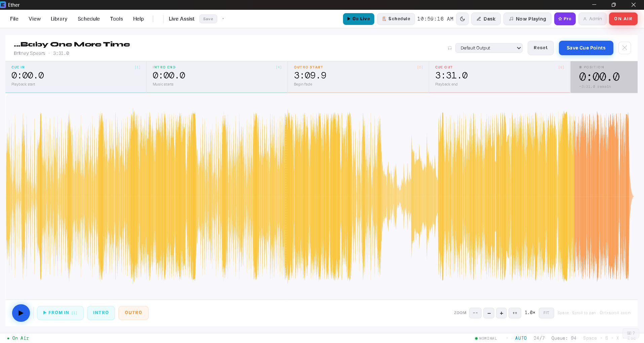The height and width of the screenshot is (343, 644).
Task: Open the Library menu
Action: click(59, 19)
